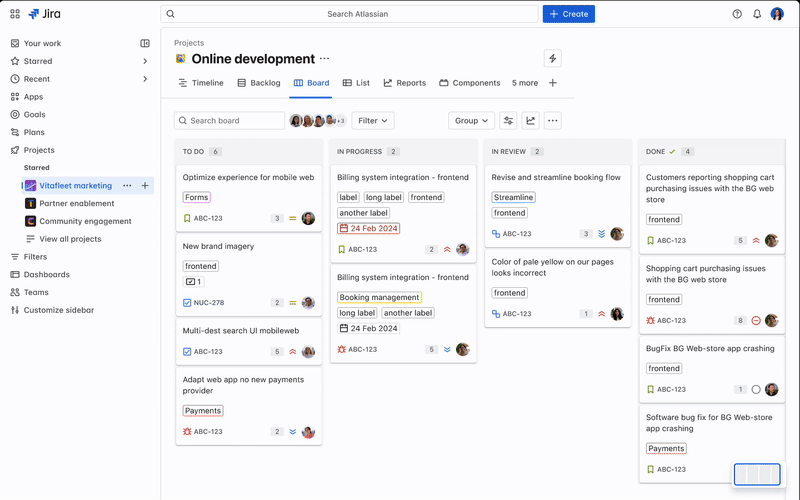Open Dashboards in the sidebar

(x=46, y=274)
